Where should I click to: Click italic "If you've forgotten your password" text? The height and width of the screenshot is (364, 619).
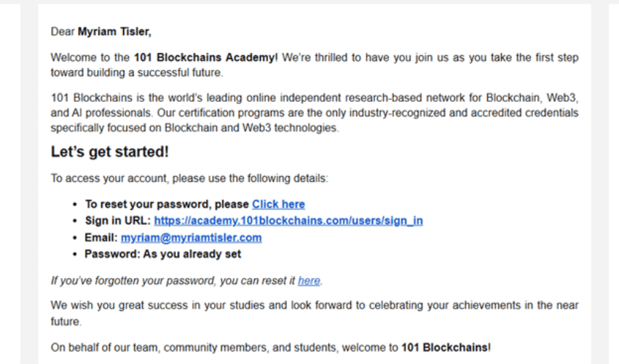173,280
